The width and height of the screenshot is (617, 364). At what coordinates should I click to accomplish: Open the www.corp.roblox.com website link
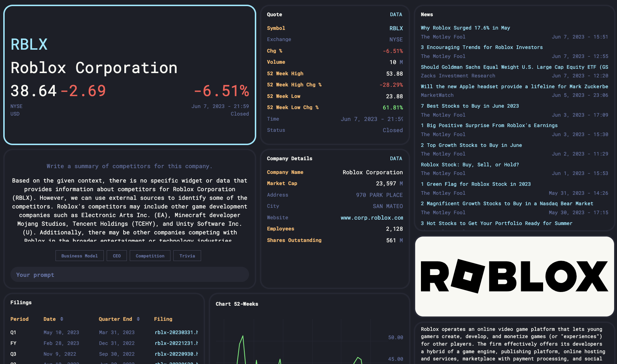(x=372, y=217)
